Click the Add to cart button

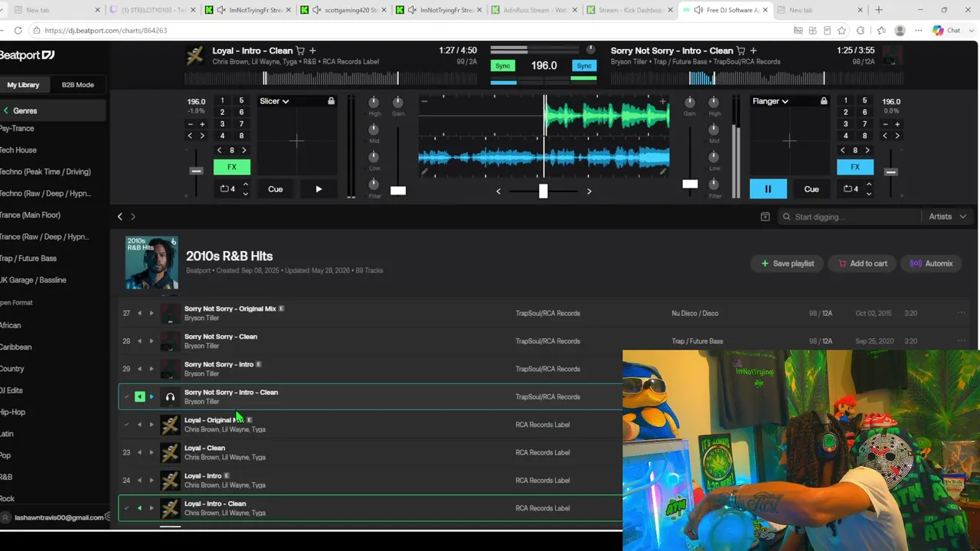862,263
